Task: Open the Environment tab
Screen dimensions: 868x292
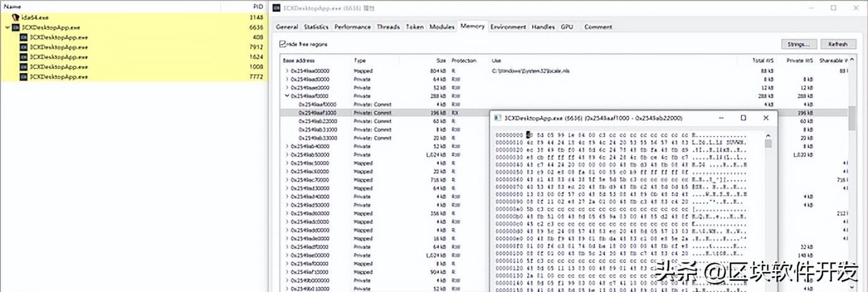Action: point(508,27)
